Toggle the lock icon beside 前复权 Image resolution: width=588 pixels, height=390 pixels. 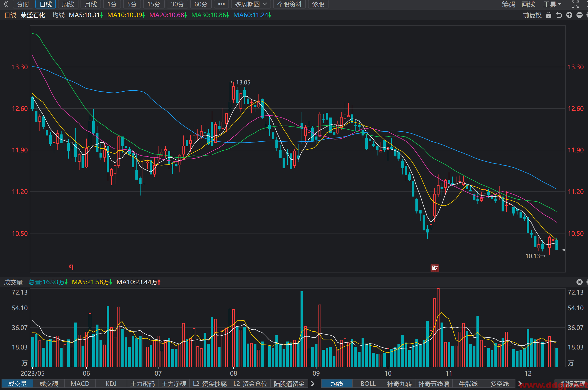[x=549, y=15]
